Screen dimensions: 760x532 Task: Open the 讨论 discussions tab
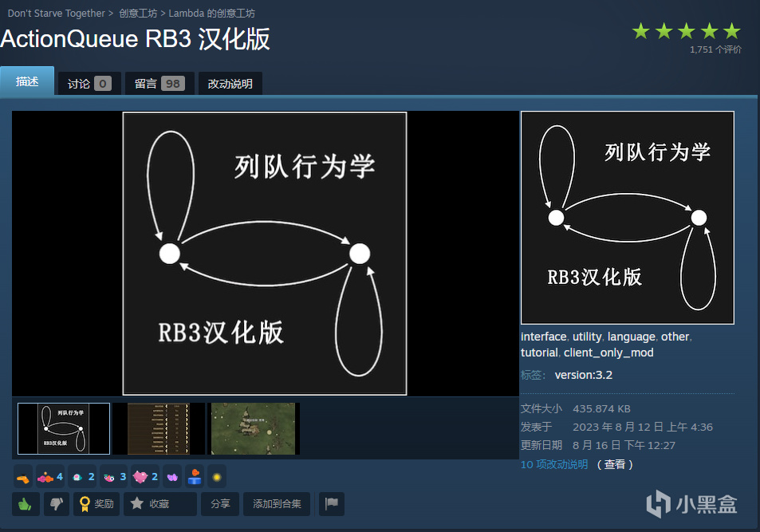click(89, 84)
